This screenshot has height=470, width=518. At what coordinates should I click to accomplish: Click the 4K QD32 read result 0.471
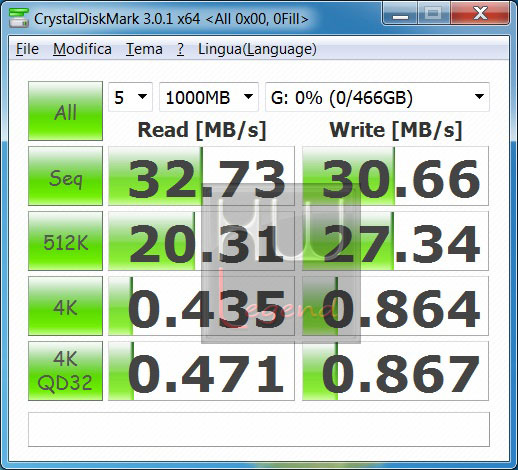coord(201,371)
